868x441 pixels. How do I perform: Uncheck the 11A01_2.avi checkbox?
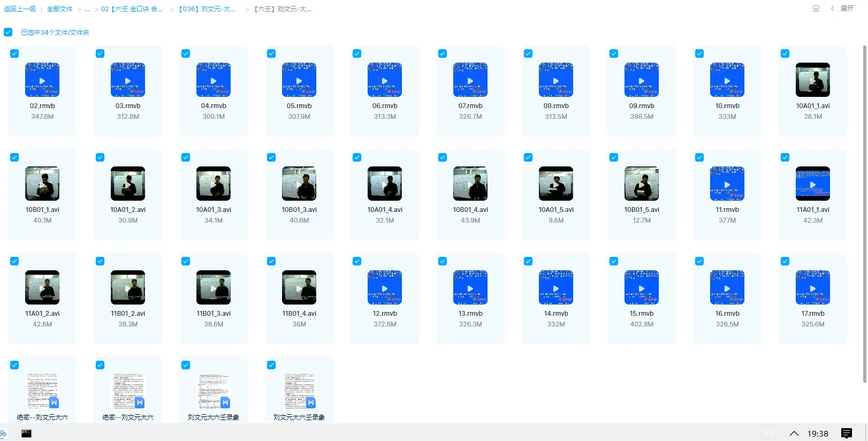pos(14,261)
